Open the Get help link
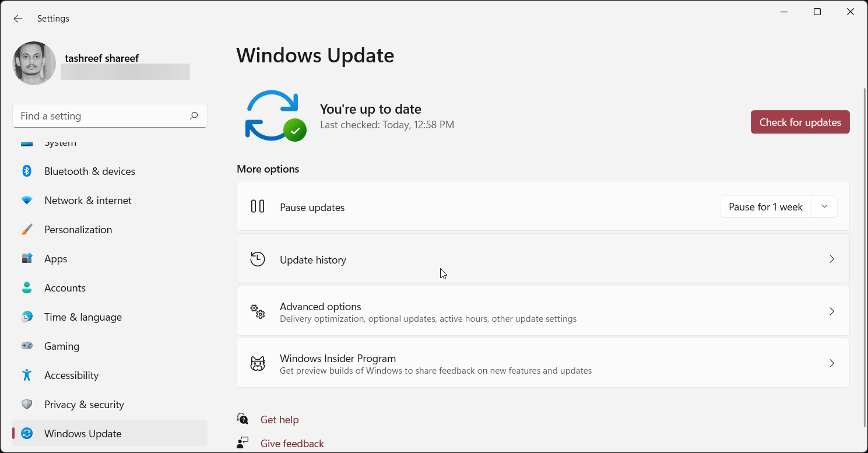Image resolution: width=868 pixels, height=453 pixels. 279,420
